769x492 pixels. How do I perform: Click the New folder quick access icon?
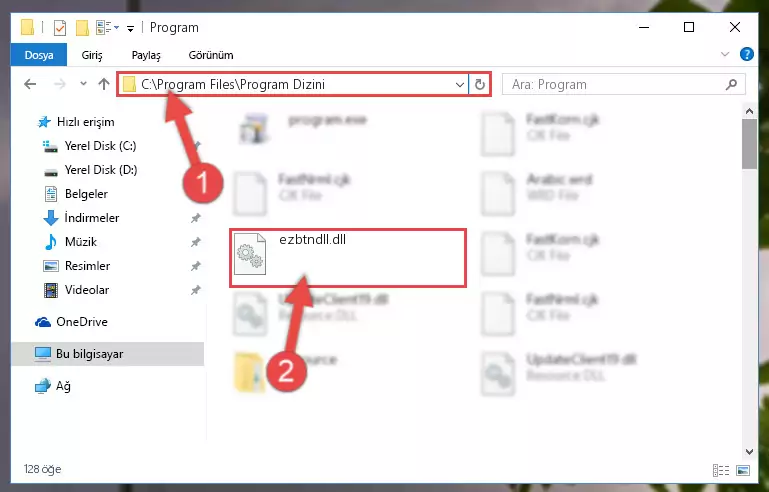[82, 28]
